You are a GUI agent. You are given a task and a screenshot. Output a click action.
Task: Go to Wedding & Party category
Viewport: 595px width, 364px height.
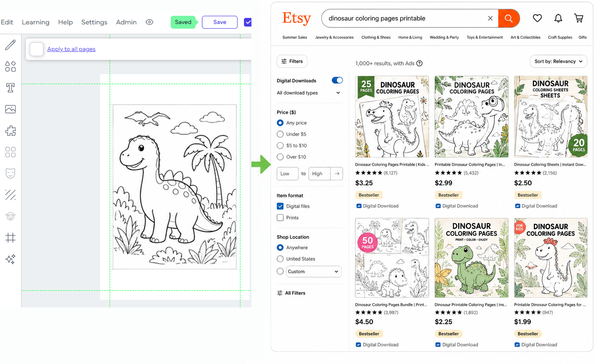click(x=444, y=38)
